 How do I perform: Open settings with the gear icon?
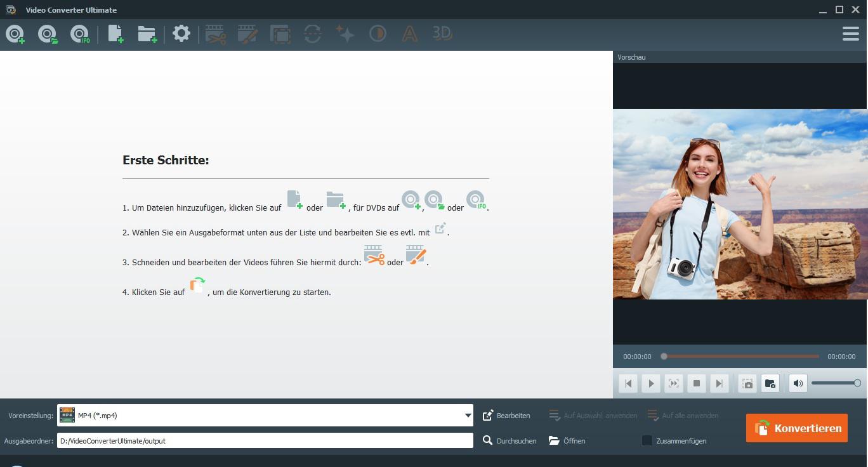click(x=181, y=34)
